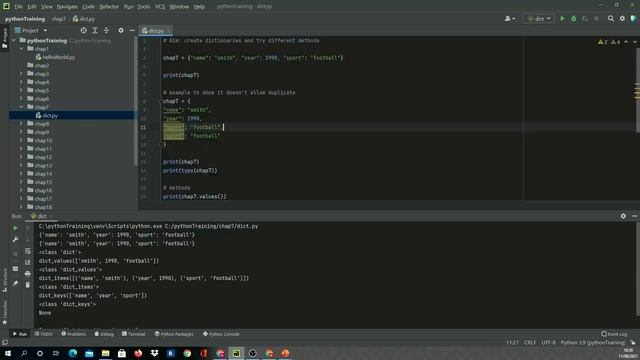The height and width of the screenshot is (360, 640).
Task: Clear output with trash icon in Run panel
Action: click(x=27, y=285)
